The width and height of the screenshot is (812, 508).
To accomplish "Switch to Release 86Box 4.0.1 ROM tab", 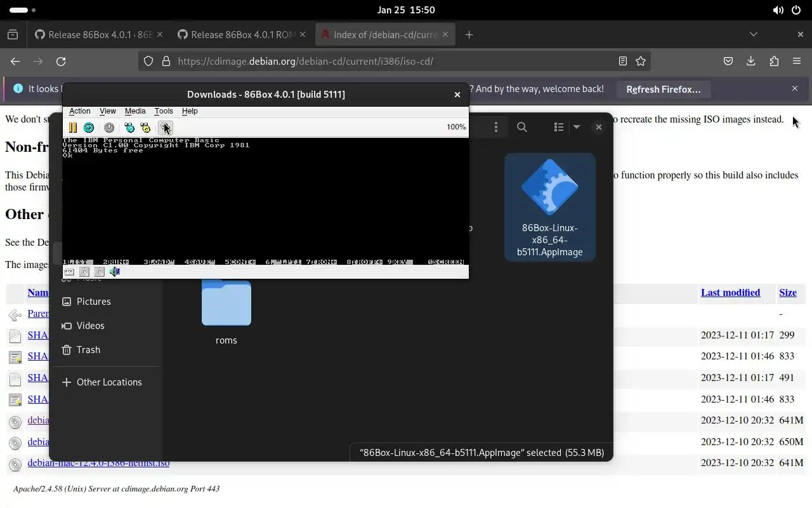I will click(240, 35).
